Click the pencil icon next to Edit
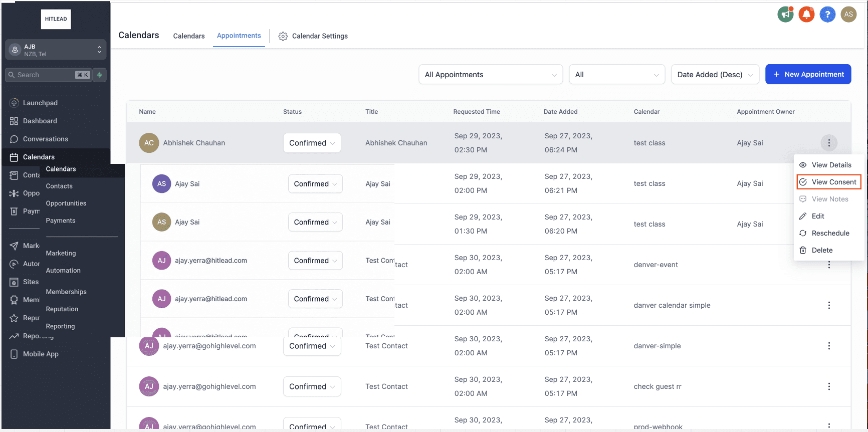This screenshot has width=868, height=432. click(803, 216)
